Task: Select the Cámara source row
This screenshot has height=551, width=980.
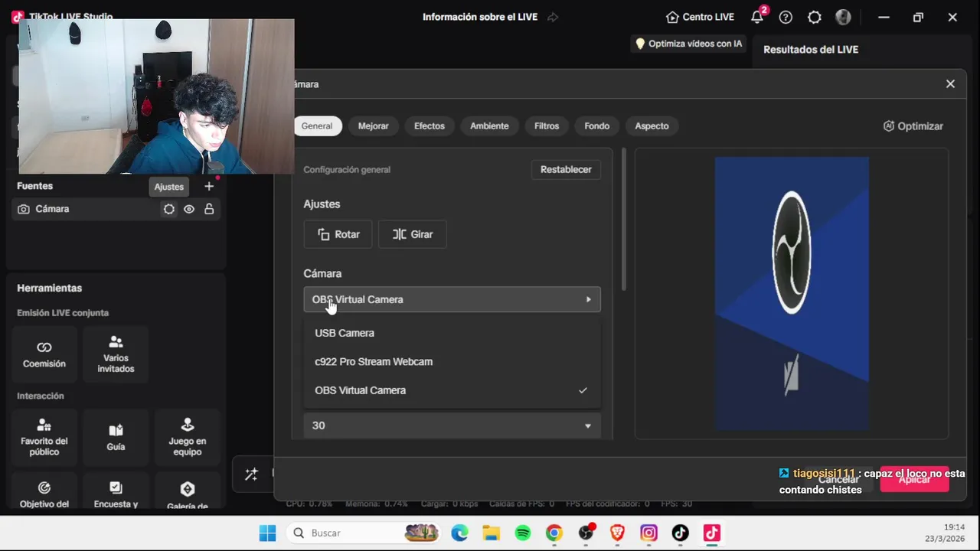Action: pyautogui.click(x=116, y=209)
